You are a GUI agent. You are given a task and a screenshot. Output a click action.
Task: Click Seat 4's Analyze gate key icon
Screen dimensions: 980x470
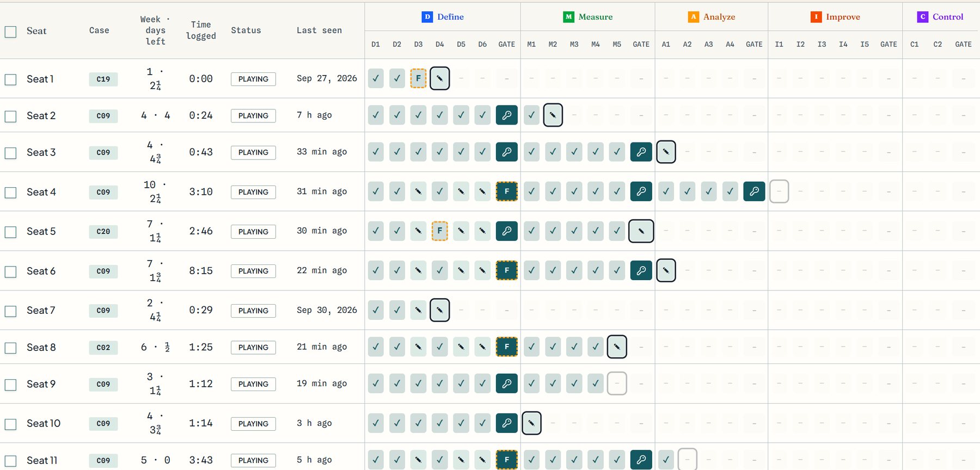click(x=754, y=191)
